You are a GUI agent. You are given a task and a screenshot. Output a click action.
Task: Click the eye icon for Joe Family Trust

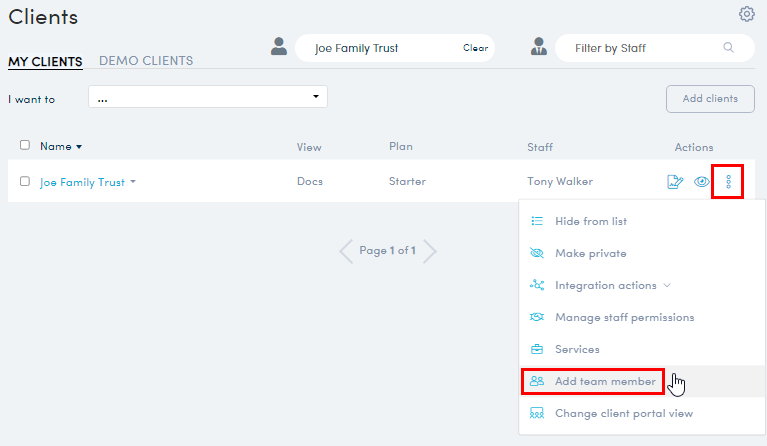[702, 182]
